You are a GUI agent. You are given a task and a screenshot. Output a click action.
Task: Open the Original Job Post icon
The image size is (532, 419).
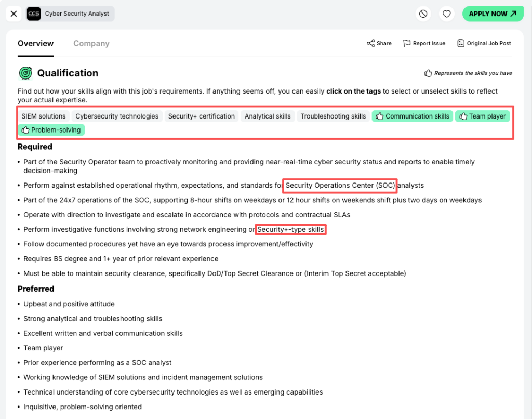[x=484, y=43]
